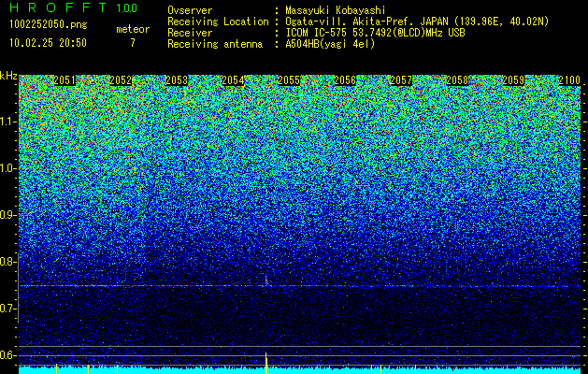
Task: Click the 'Receiver' field label
Action: [190, 33]
